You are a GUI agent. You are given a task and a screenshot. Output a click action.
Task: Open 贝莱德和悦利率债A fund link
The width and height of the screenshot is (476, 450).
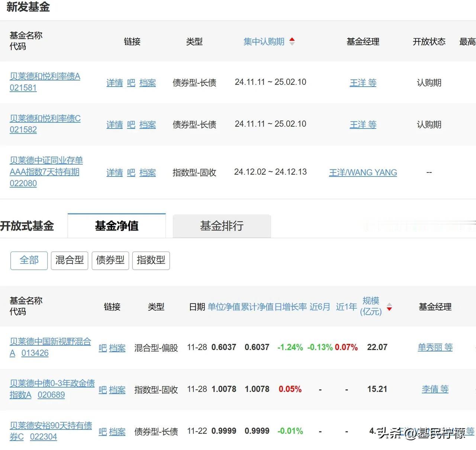click(x=45, y=76)
